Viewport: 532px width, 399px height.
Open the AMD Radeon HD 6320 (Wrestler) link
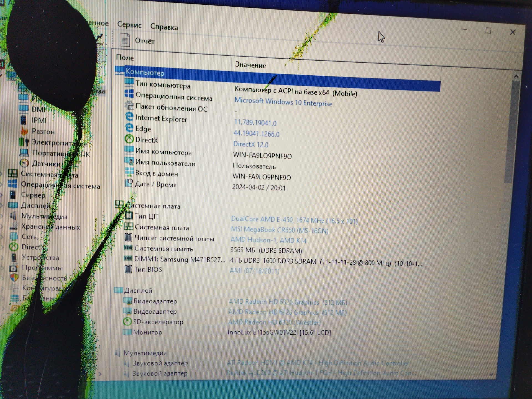[274, 322]
